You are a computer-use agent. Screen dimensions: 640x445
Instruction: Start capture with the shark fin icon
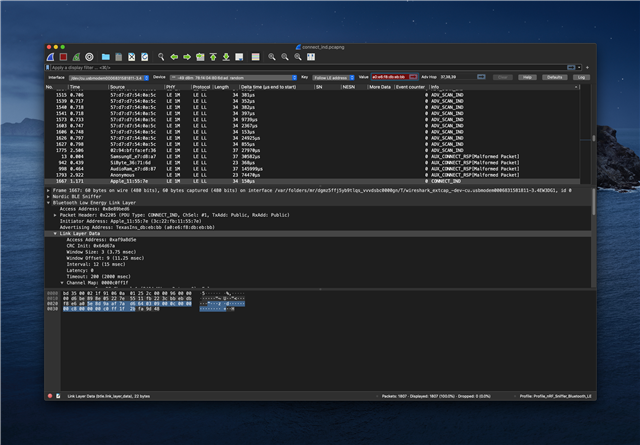(51, 57)
